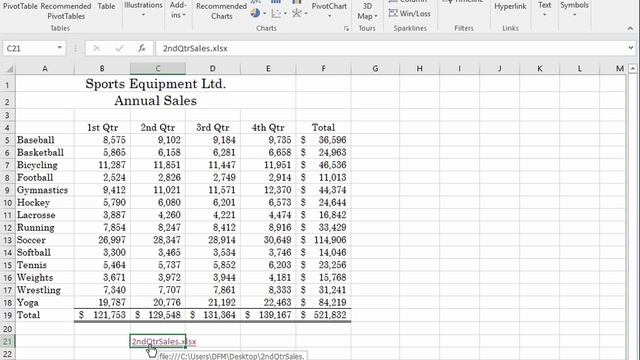Viewport: 640px width, 360px height.
Task: Insert a PivotChart
Action: [329, 6]
